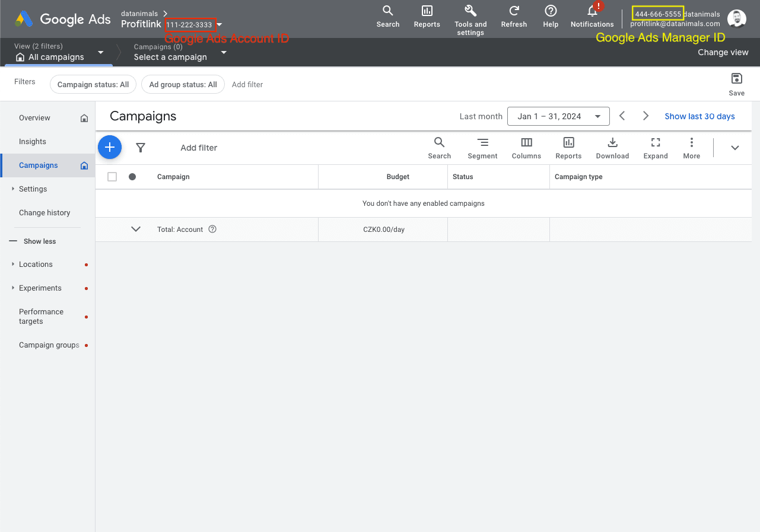This screenshot has height=532, width=760.
Task: Click help icon next to Total: Account
Action: (212, 229)
